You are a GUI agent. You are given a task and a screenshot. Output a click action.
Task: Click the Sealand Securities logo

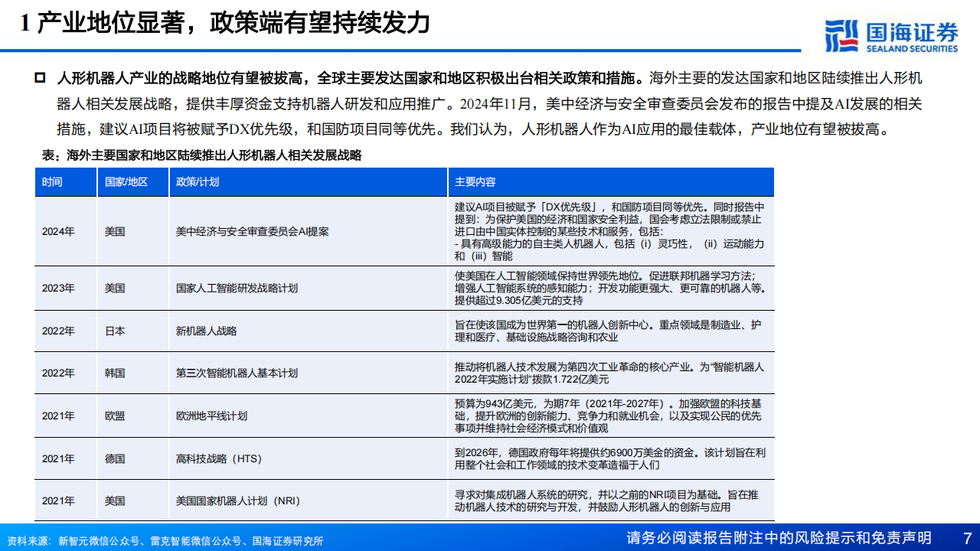coord(891,35)
